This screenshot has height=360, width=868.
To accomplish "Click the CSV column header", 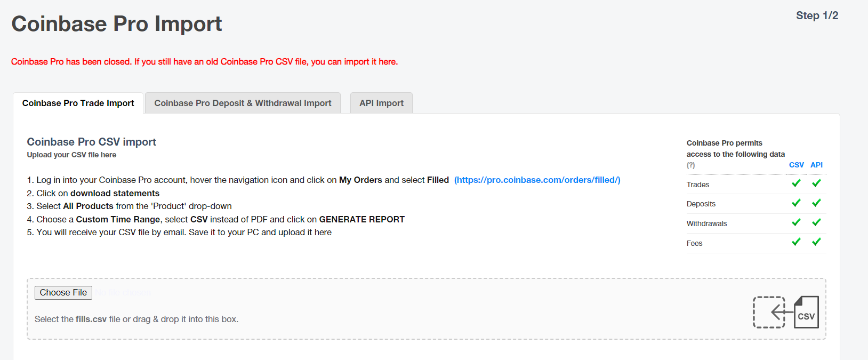I will 797,165.
